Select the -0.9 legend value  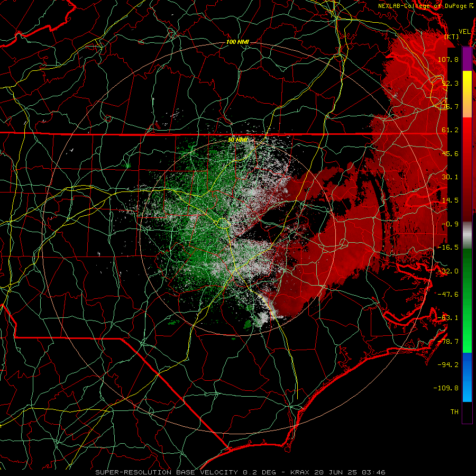click(x=450, y=224)
